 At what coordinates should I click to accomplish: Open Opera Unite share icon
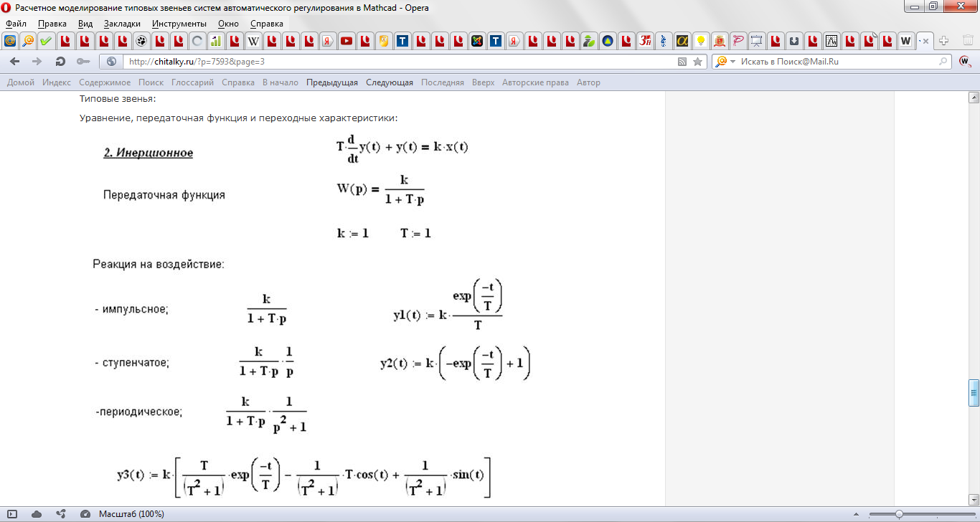(61, 514)
